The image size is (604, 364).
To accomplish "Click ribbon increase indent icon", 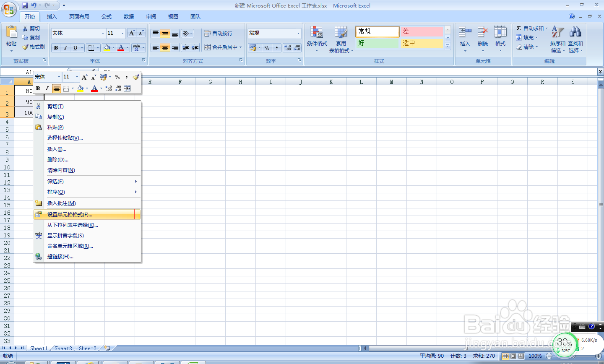I will 195,47.
